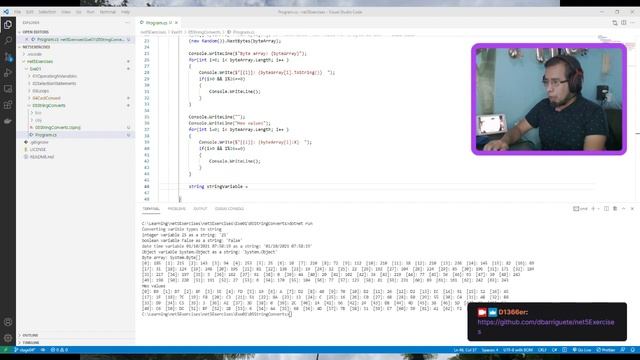Open errors and warnings count in status bar
The height and width of the screenshot is (360, 640).
click(x=59, y=350)
